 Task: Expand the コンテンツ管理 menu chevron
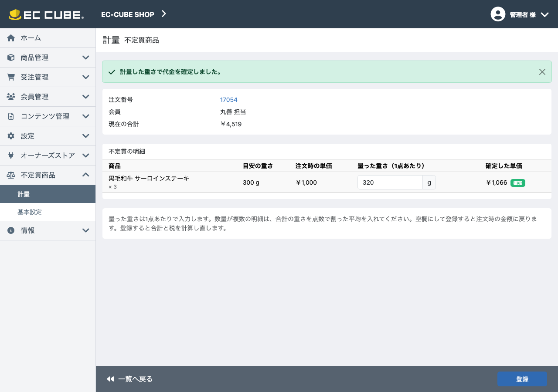[x=86, y=116]
